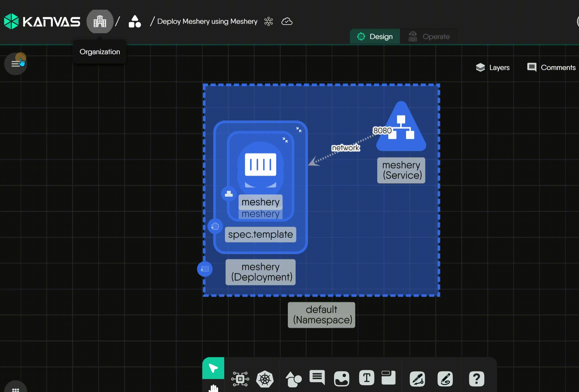Switch to the Design mode tab

coord(375,37)
